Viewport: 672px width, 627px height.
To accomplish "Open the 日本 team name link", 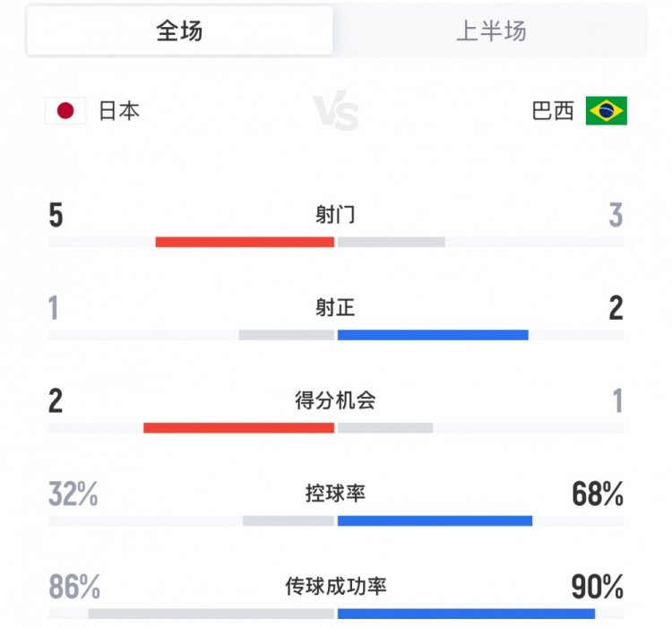I will pos(118,111).
